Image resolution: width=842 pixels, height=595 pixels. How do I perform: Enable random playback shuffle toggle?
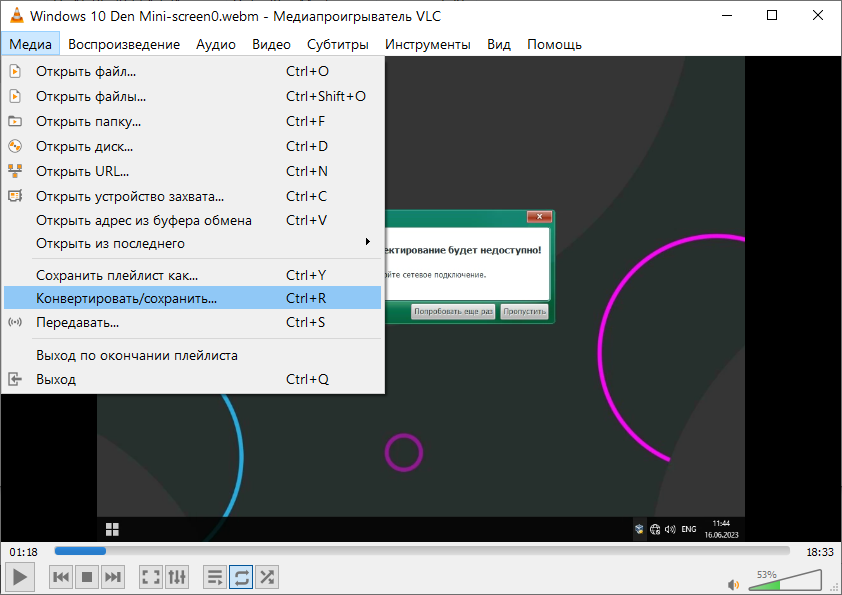pyautogui.click(x=267, y=576)
